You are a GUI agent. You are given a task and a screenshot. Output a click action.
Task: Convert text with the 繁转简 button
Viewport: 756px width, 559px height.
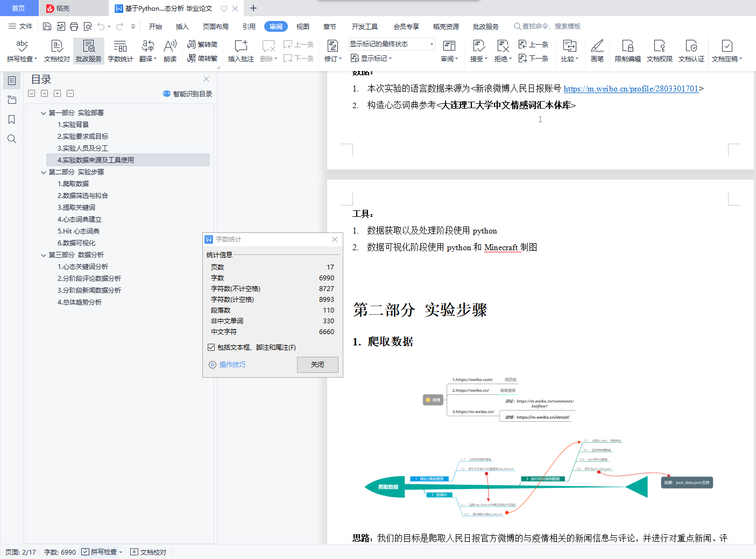(x=202, y=44)
